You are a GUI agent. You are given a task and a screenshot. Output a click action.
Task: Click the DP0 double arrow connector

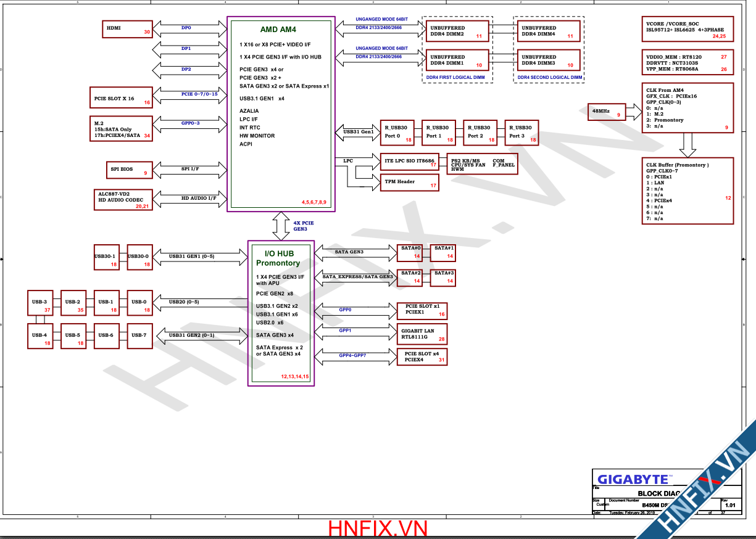point(189,28)
